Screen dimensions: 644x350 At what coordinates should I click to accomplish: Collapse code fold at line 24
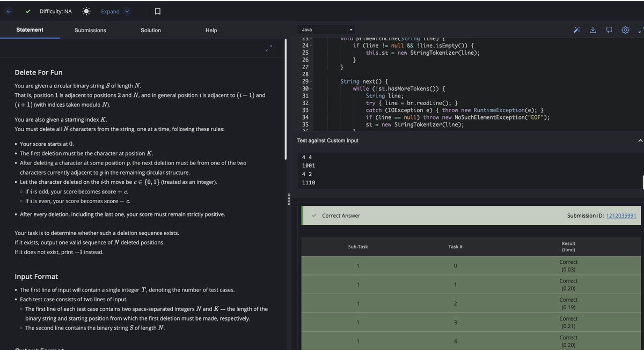(311, 46)
